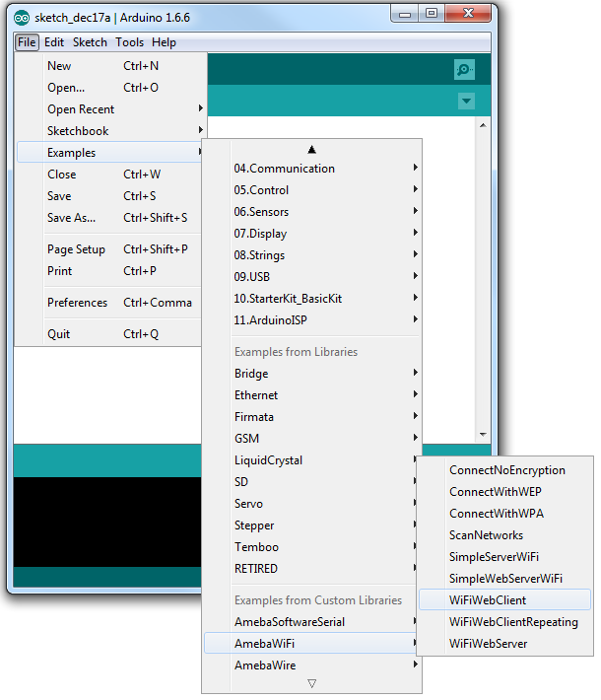
Task: Open the Tools menu
Action: point(129,42)
